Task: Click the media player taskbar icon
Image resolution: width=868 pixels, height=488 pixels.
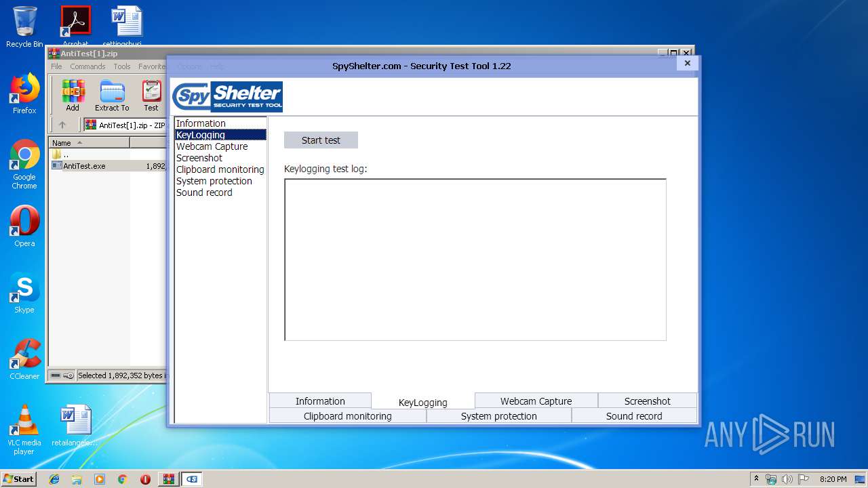Action: click(100, 479)
